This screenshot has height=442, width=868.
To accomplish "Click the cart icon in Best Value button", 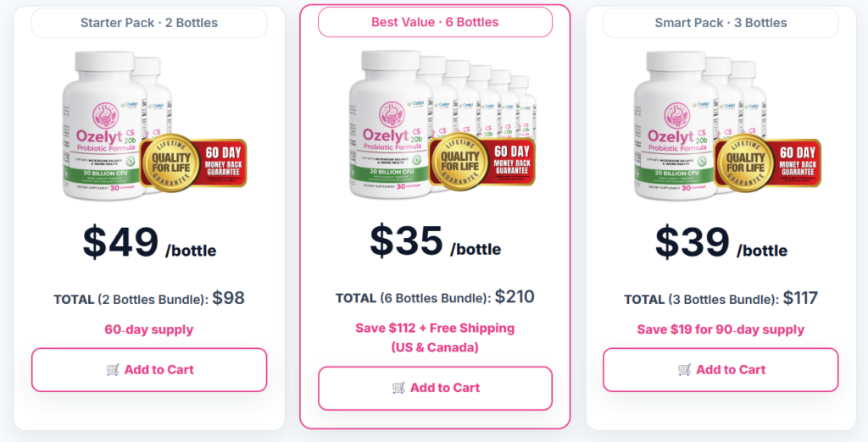I will [x=398, y=388].
